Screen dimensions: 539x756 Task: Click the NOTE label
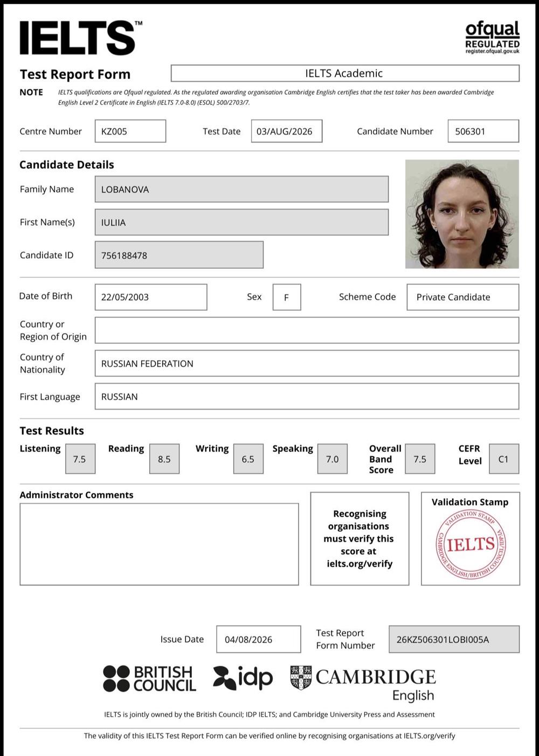31,92
